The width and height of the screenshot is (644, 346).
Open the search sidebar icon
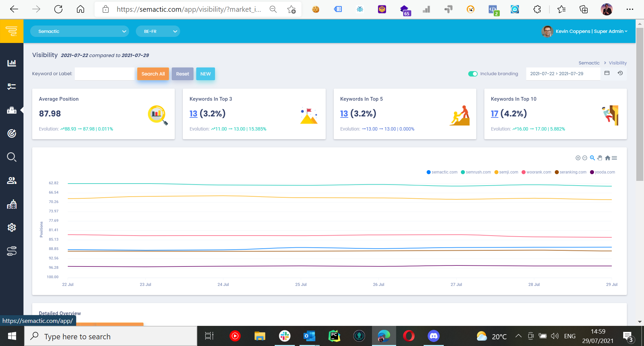coord(12,157)
